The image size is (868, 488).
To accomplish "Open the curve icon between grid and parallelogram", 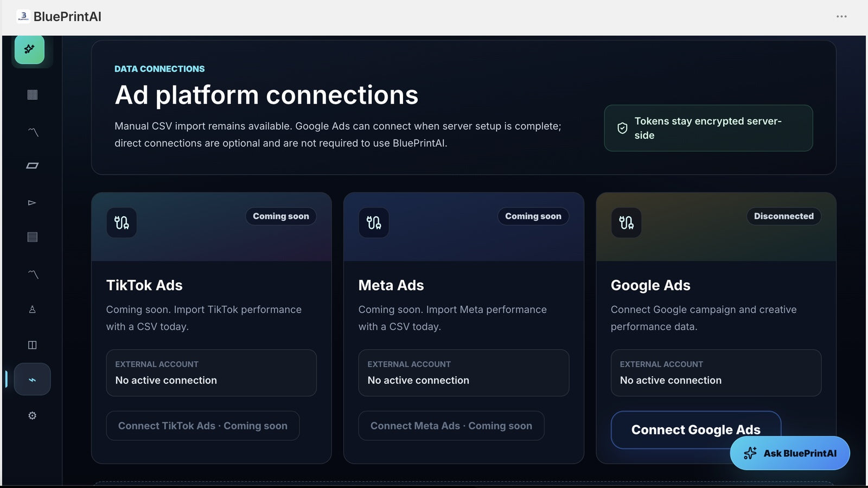I will (x=33, y=132).
